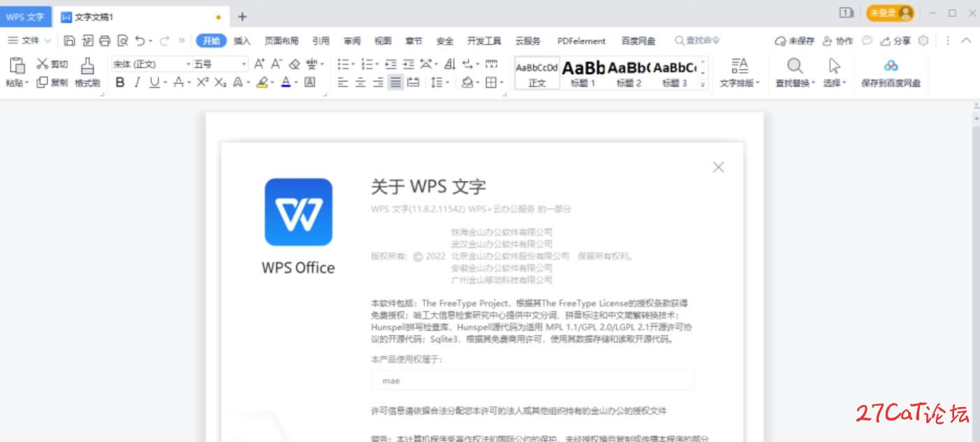Apply the Heading 2 (标题 2) style
The width and height of the screenshot is (980, 442).
(629, 73)
